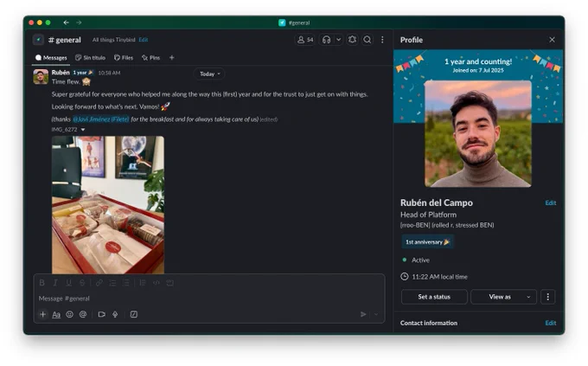Toggle ordered list formatting
The height and width of the screenshot is (366, 588).
point(112,283)
